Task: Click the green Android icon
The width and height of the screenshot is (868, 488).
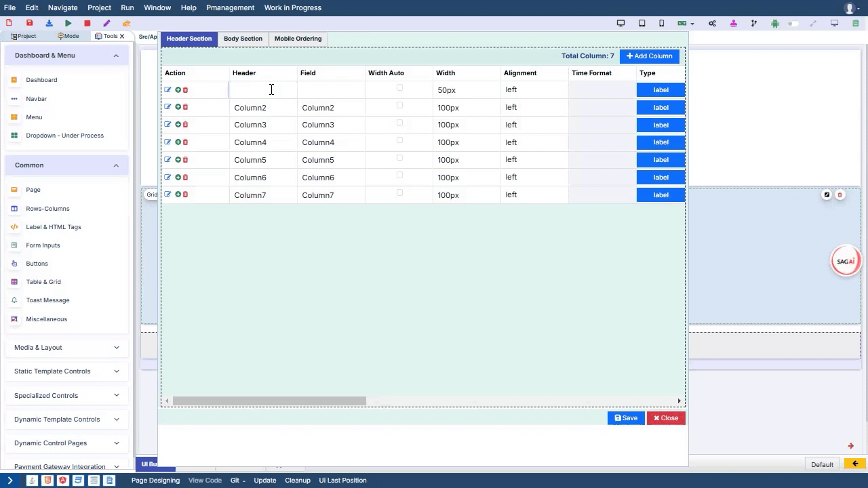Action: click(x=774, y=23)
